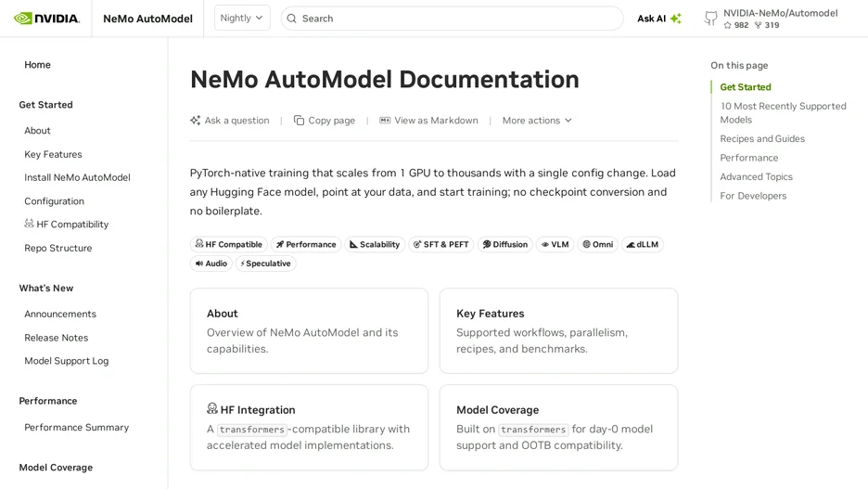Click the GitHub repository icon
Viewport: 868px width, 489px height.
tap(710, 19)
